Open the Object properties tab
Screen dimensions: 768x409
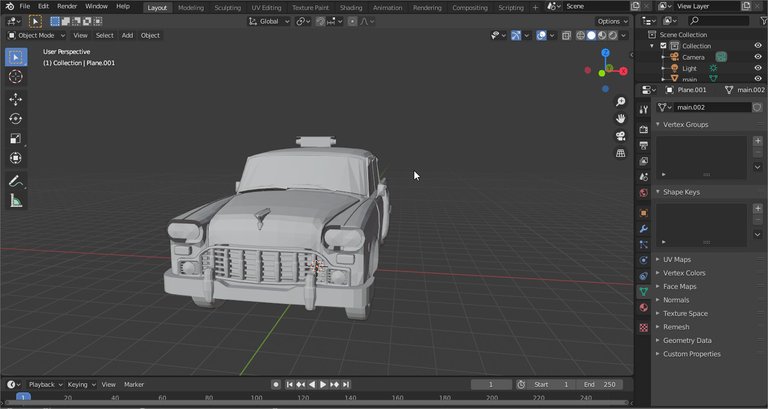(644, 213)
